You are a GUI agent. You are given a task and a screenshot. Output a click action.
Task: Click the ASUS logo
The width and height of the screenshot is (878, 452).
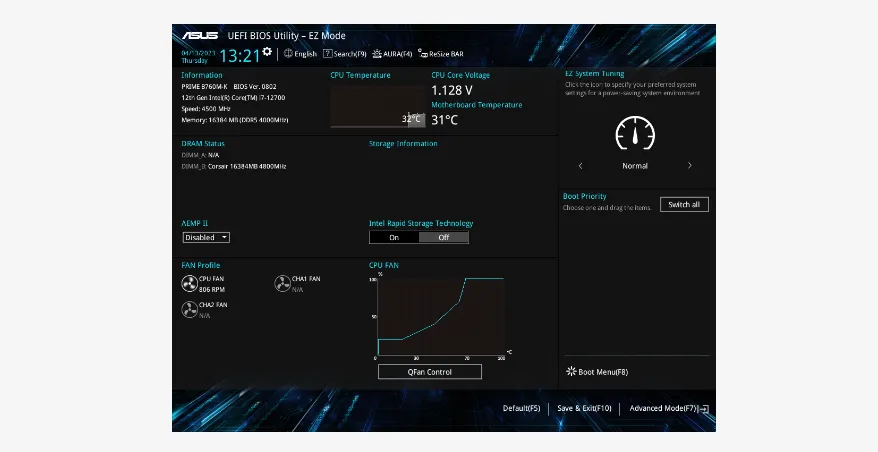click(x=200, y=36)
